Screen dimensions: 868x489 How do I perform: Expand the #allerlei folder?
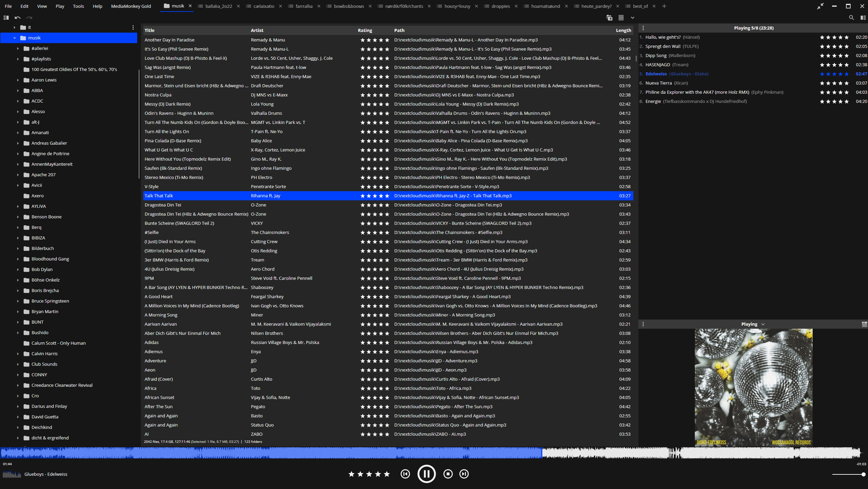[18, 49]
